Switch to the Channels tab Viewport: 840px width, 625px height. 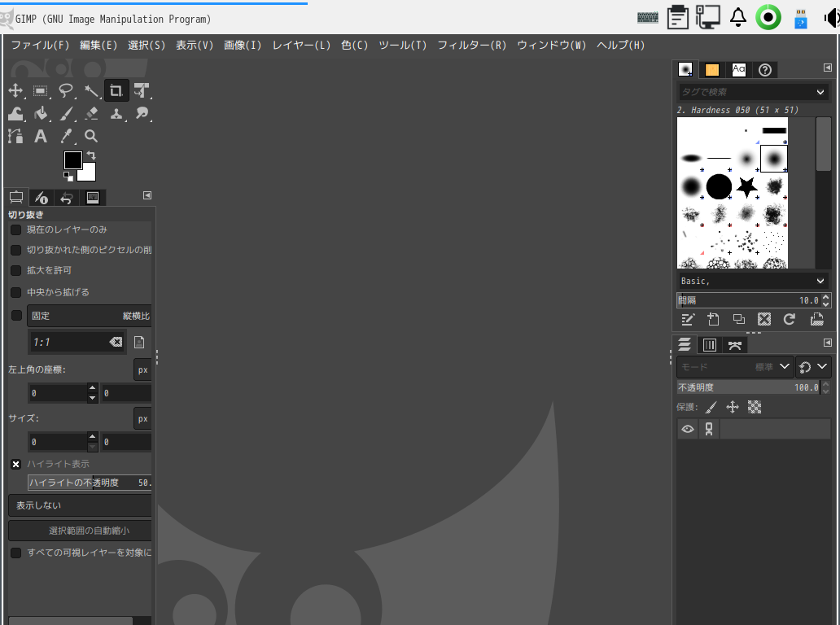709,345
